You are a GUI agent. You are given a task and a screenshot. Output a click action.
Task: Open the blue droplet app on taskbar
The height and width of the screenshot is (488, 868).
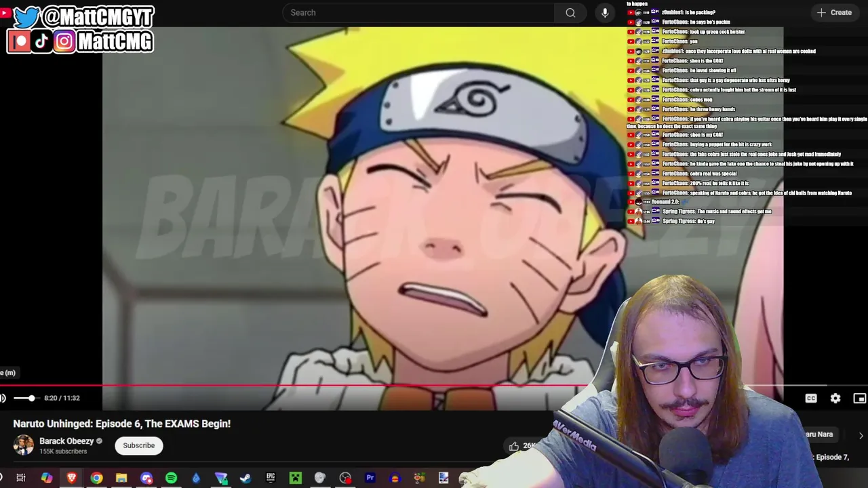196,478
